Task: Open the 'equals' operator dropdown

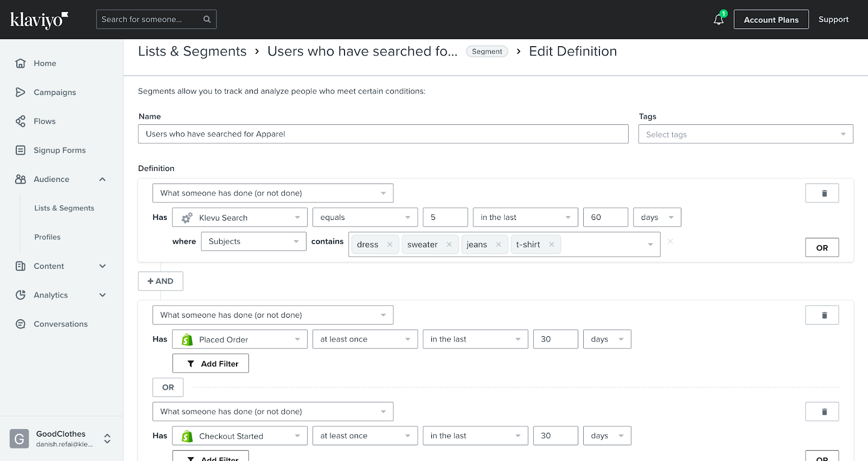Action: 365,218
